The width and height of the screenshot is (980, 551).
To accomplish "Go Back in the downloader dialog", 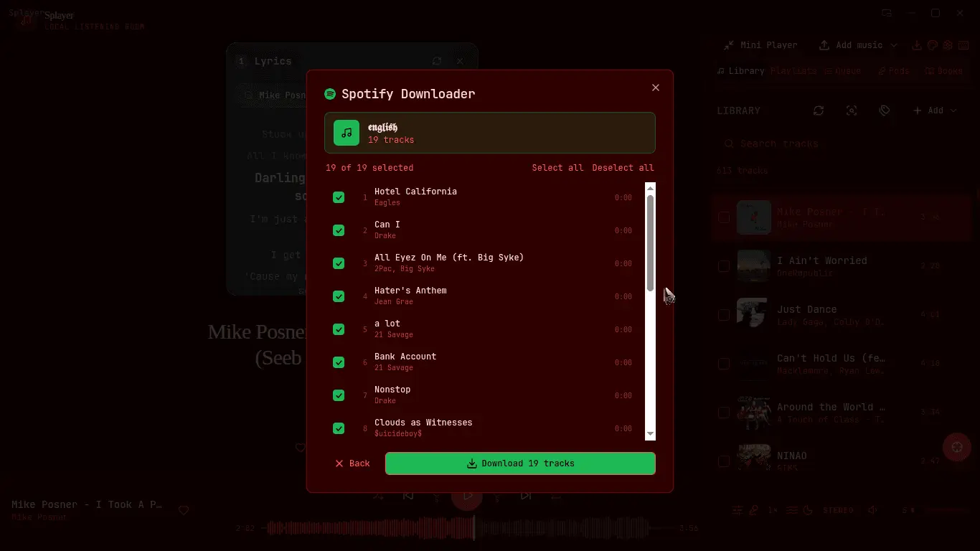I will [352, 463].
